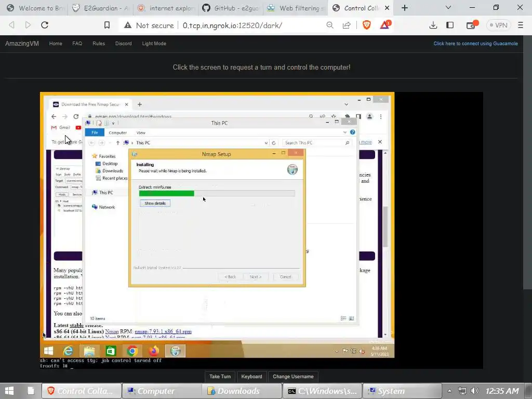Expand This PC address bar dropdown
Viewport: 532px width, 399px height.
point(266,143)
